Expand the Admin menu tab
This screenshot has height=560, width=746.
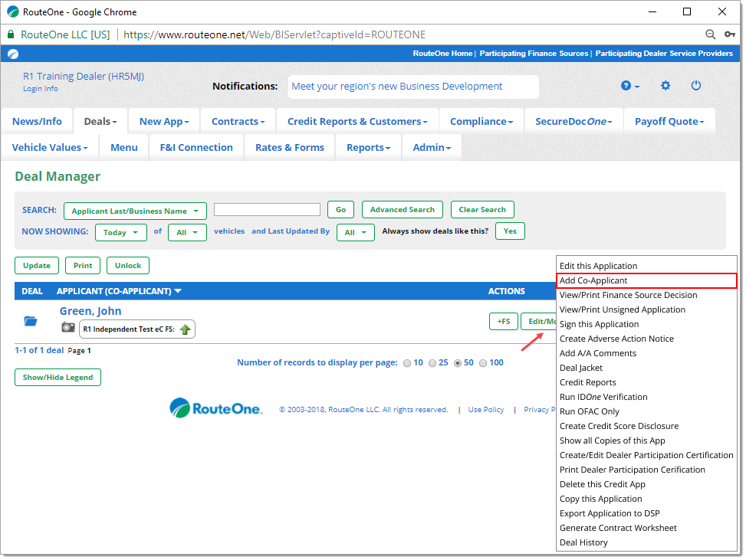432,147
